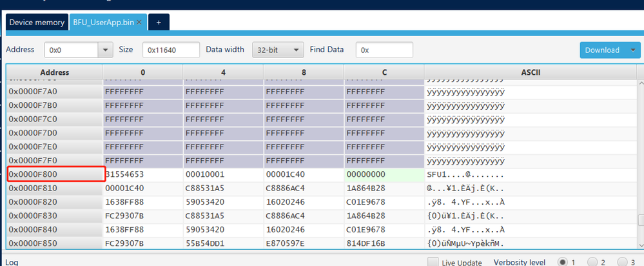This screenshot has width=644, height=266.
Task: Click value 1A864B28 in row 0x0000F810
Action: [x=384, y=189]
